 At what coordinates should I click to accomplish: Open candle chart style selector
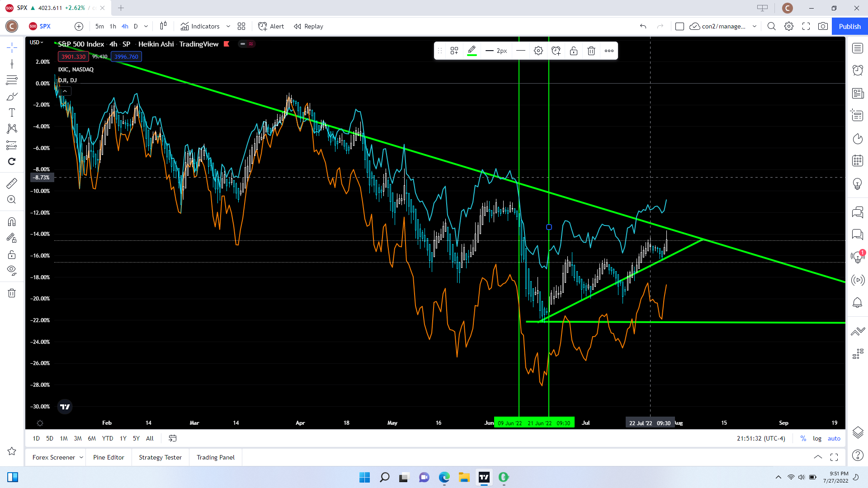pyautogui.click(x=163, y=26)
